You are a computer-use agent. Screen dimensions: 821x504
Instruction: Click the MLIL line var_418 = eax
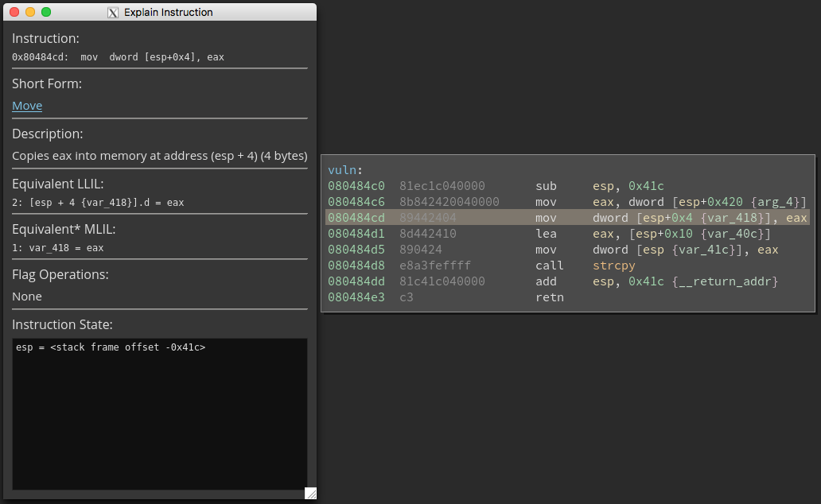pyautogui.click(x=57, y=248)
